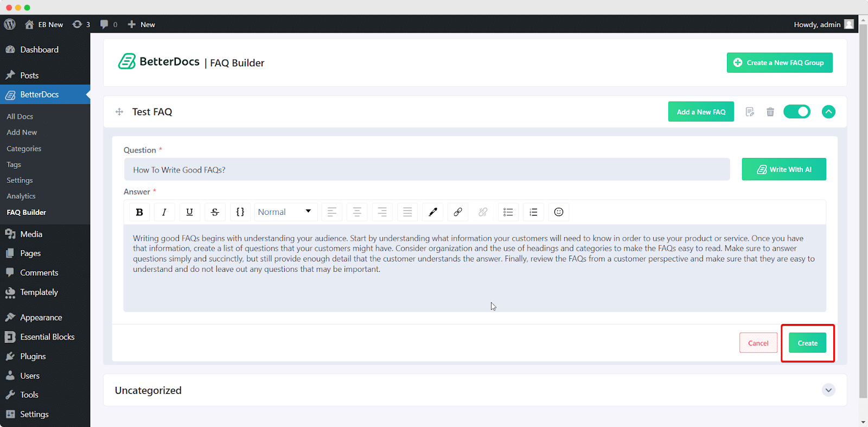Click Write With AI button
Screen dimensions: 868x427
(784, 169)
